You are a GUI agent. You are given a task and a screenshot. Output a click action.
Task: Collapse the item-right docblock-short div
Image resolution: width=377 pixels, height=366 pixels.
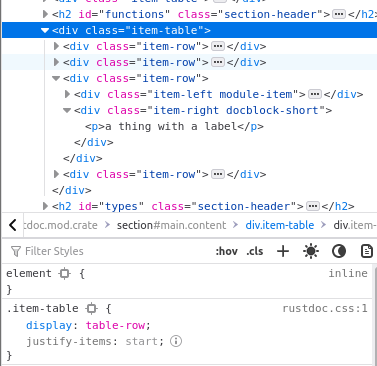point(67,110)
